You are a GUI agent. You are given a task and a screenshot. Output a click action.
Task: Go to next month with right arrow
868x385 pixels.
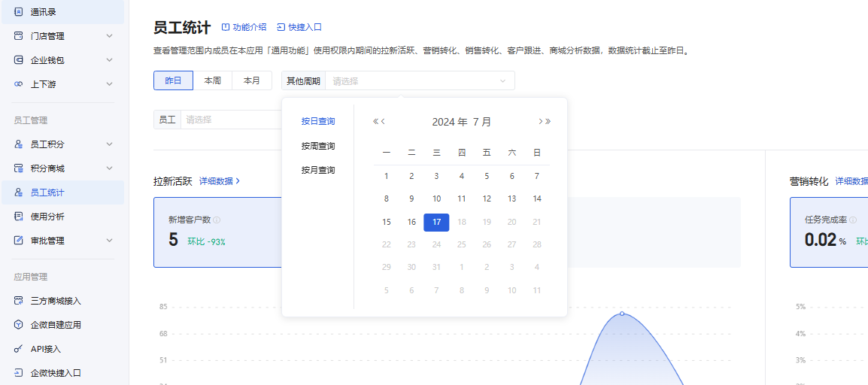(x=540, y=122)
